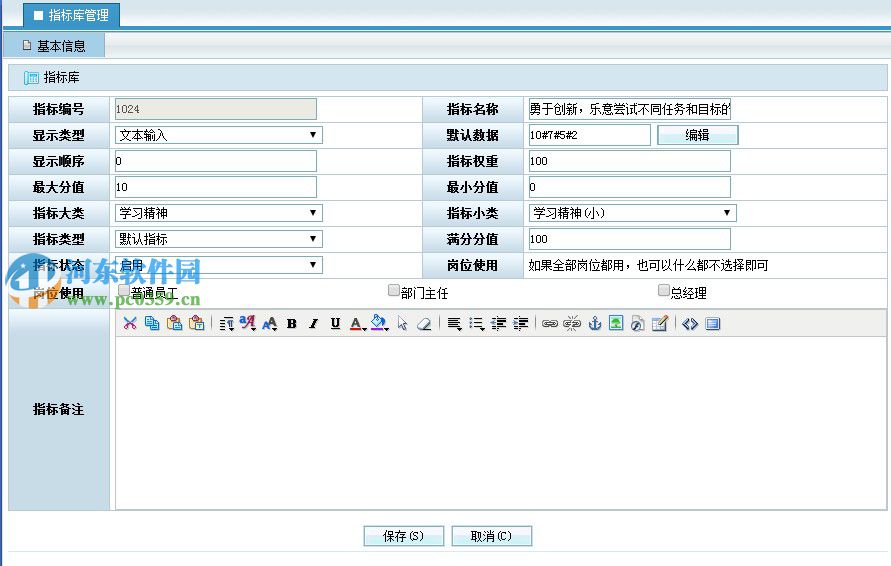Viewport: 891px width, 566px height.
Task: Click the 默认数据 input field
Action: [x=589, y=135]
